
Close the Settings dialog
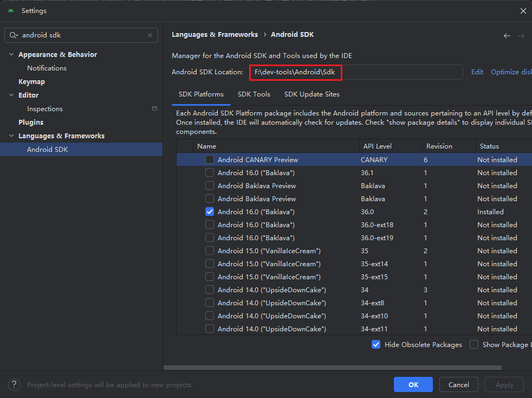(x=523, y=11)
